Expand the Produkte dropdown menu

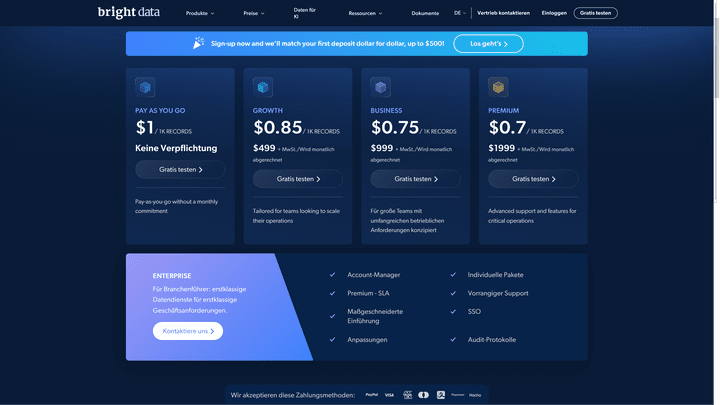tap(200, 13)
